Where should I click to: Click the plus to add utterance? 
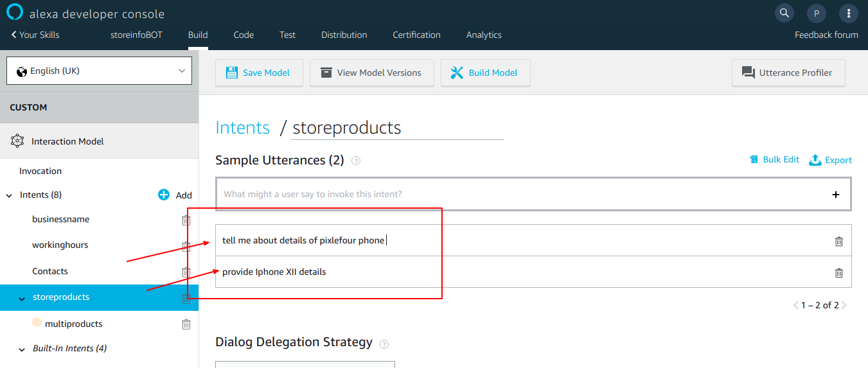tap(835, 195)
